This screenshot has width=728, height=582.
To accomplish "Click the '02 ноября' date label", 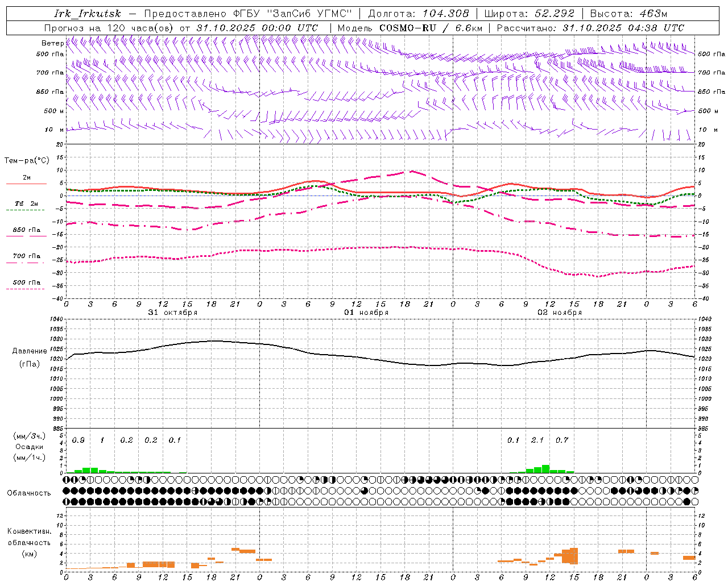I will point(560,313).
